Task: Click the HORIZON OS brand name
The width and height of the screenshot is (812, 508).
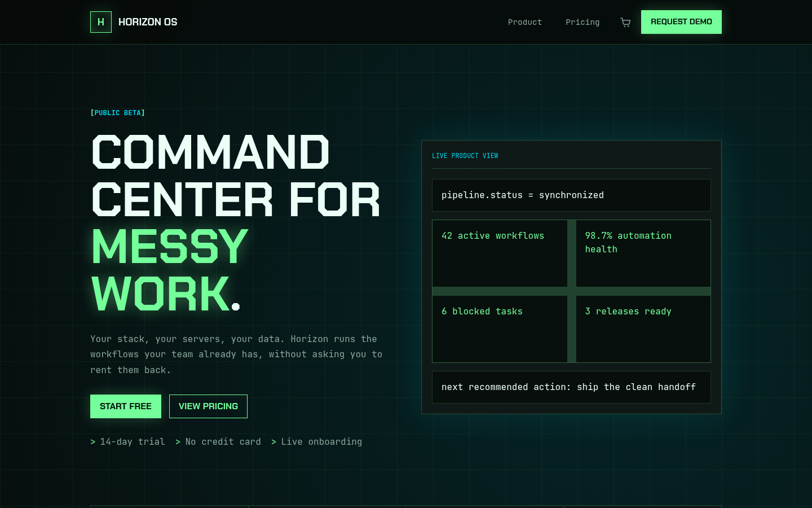Action: tap(148, 22)
